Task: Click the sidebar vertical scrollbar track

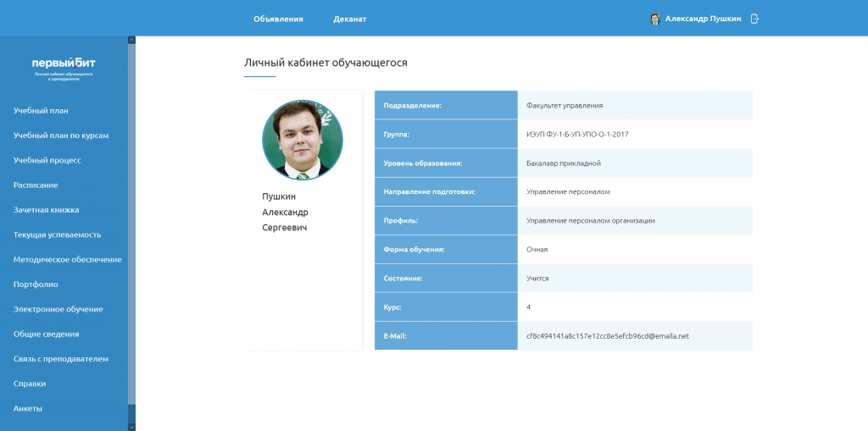Action: click(131, 229)
